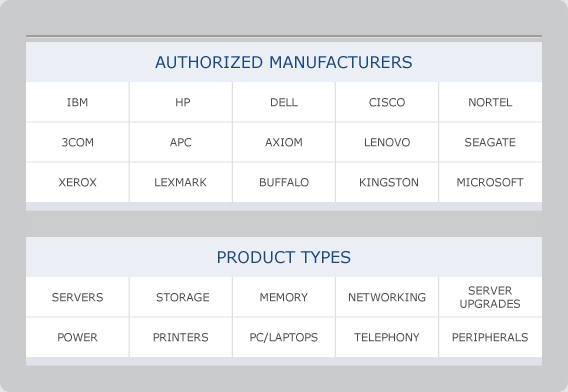
Task: Click the Authorized Manufacturers header
Action: [x=284, y=62]
